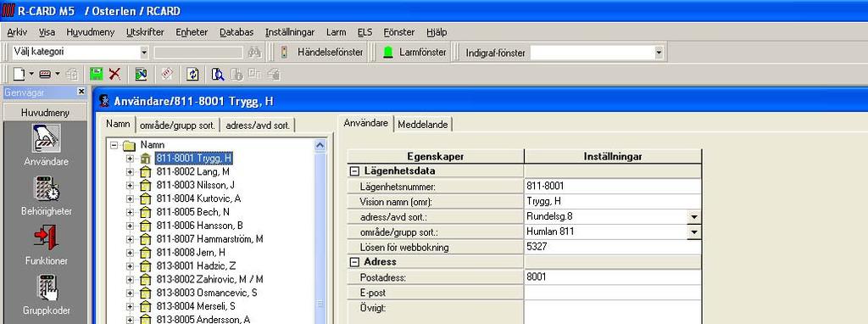Screen dimensions: 868x324
Task: Click the house icon of 811-8002 Lang, M
Action: (x=146, y=171)
